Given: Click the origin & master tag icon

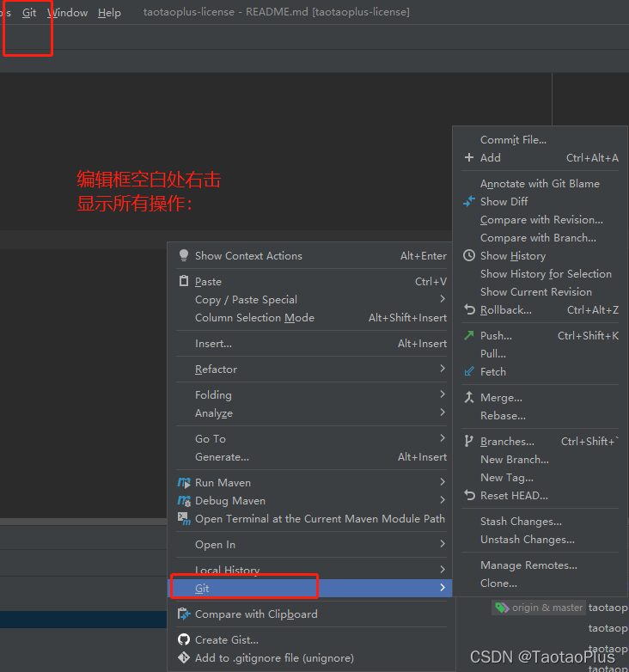Looking at the screenshot, I should (x=502, y=608).
